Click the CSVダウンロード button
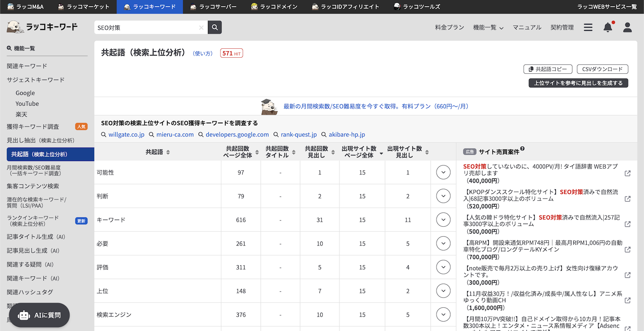644x331 pixels. pos(602,69)
